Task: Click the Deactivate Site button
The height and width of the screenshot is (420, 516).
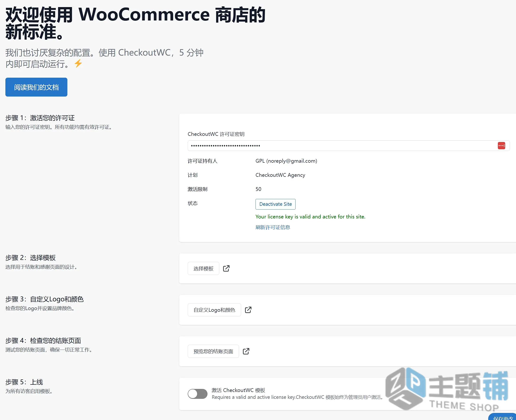Action: pos(275,204)
